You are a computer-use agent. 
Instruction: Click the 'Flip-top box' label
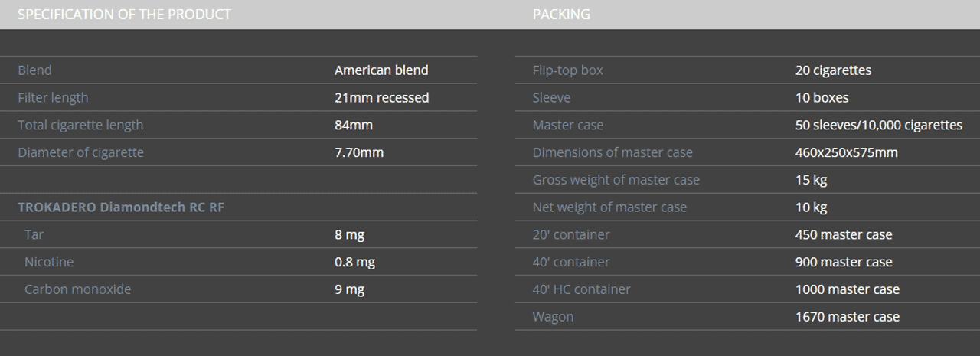coord(567,70)
